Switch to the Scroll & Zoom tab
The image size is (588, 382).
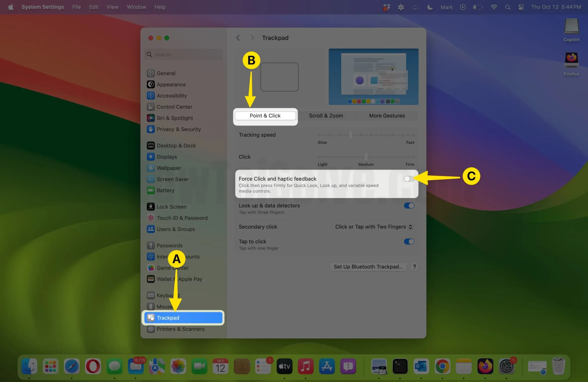click(326, 115)
